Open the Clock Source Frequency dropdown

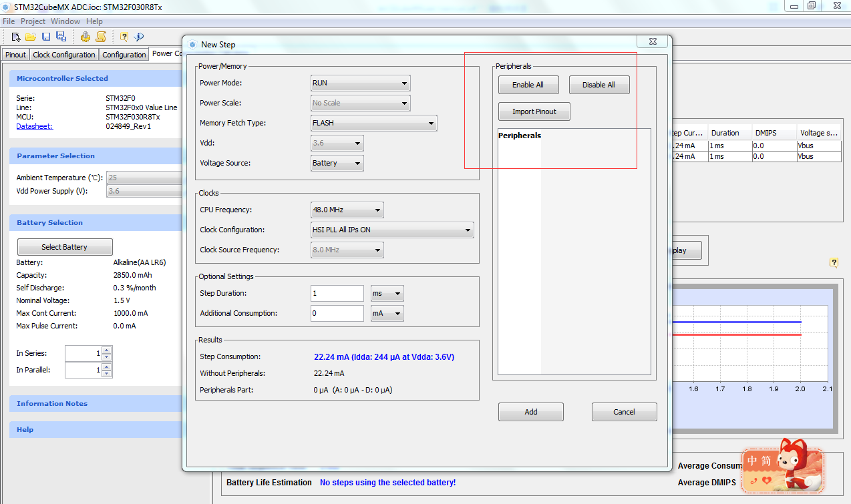pyautogui.click(x=347, y=250)
